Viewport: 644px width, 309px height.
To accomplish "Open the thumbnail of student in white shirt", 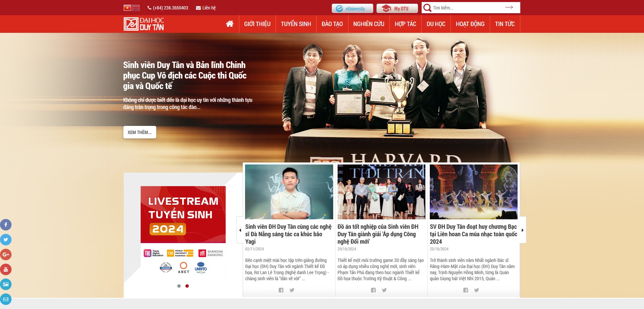I will pos(289,192).
